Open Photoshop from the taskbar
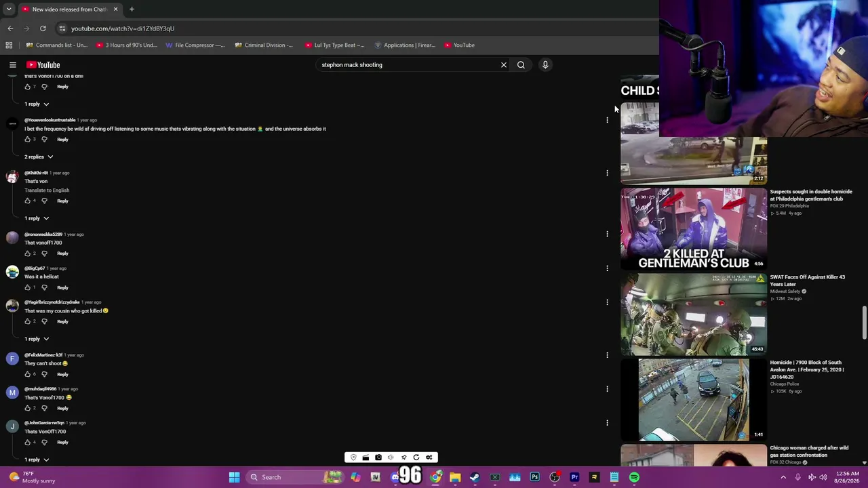 (x=535, y=477)
